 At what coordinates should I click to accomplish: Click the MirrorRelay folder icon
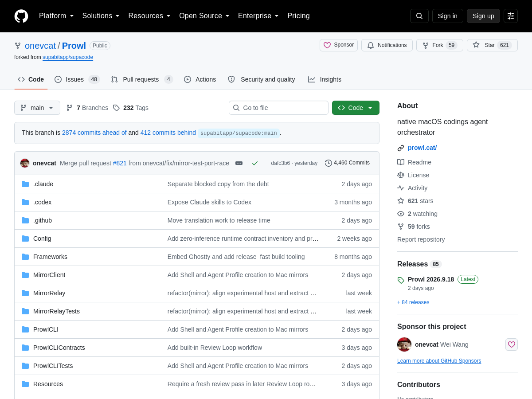(x=25, y=293)
